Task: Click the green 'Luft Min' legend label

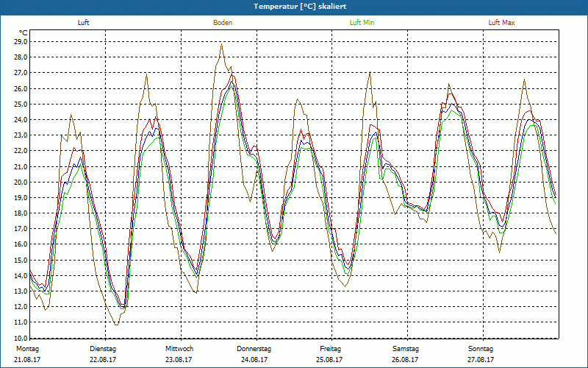Action: pyautogui.click(x=362, y=23)
